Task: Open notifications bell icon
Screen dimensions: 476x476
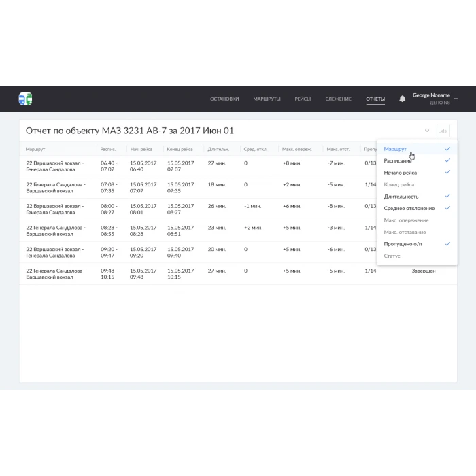Action: tap(402, 99)
